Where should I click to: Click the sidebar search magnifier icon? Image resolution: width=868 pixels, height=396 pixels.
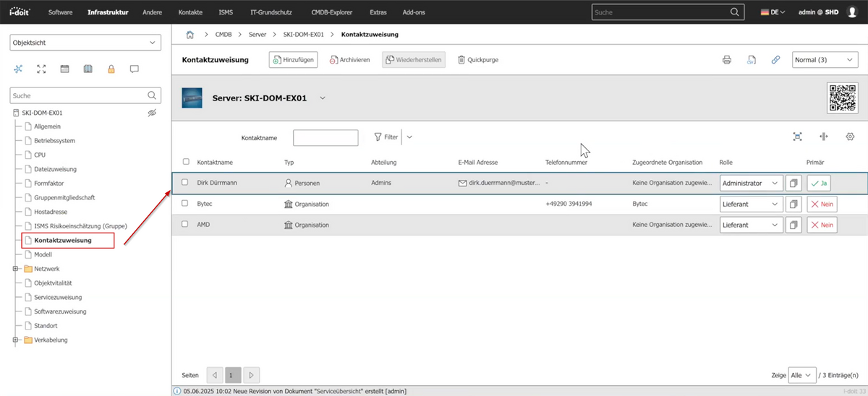(x=152, y=95)
